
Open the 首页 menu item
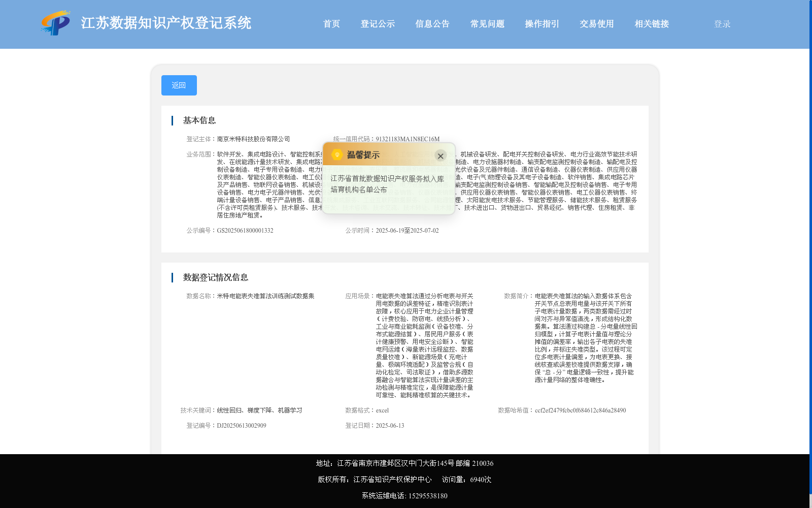coord(332,24)
